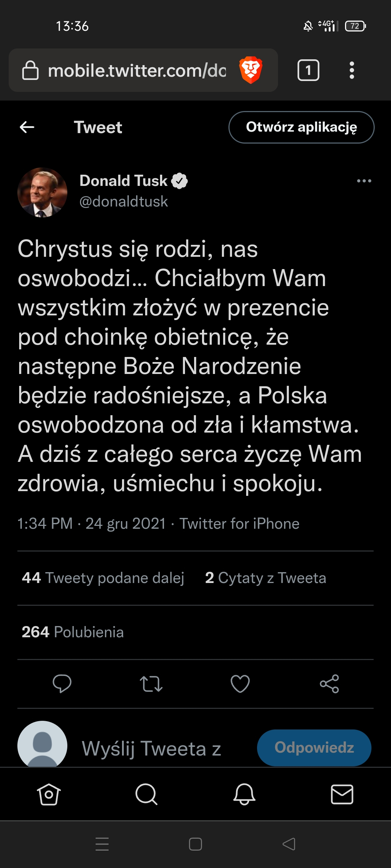Go to the Home tab
Image resolution: width=391 pixels, height=868 pixels.
[49, 794]
